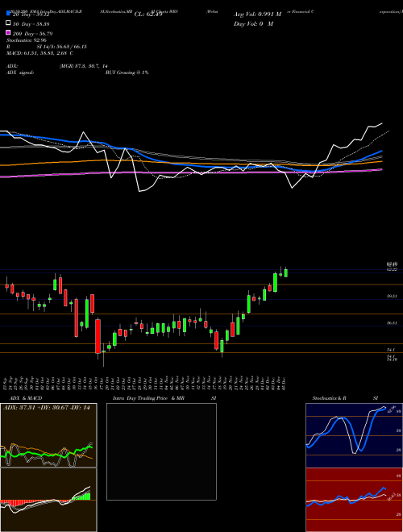Click the 'ADX & MACD' panel title
This screenshot has width=403, height=532.
[26, 398]
